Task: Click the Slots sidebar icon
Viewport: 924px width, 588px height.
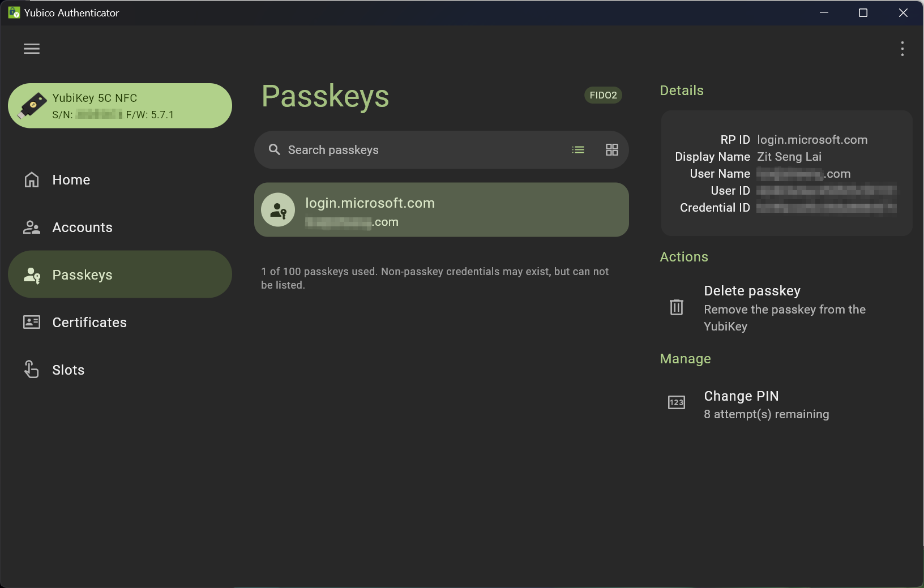Action: click(x=32, y=370)
